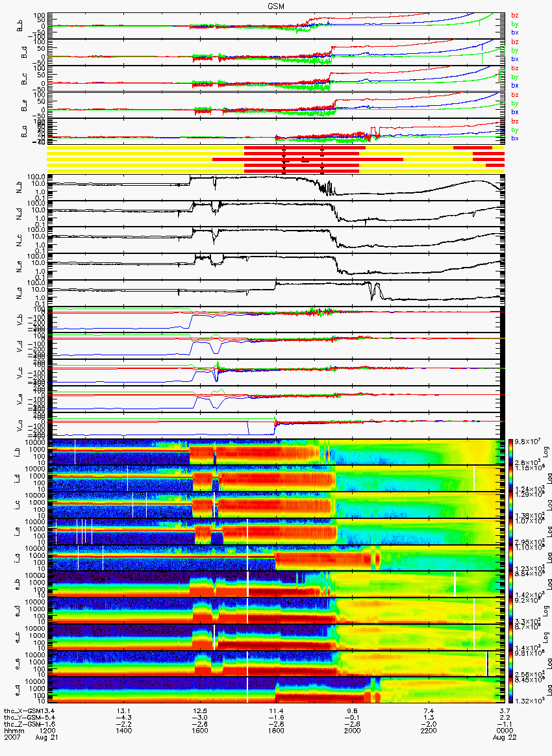
Task: Select the B_b axis label
Action: tap(20, 25)
